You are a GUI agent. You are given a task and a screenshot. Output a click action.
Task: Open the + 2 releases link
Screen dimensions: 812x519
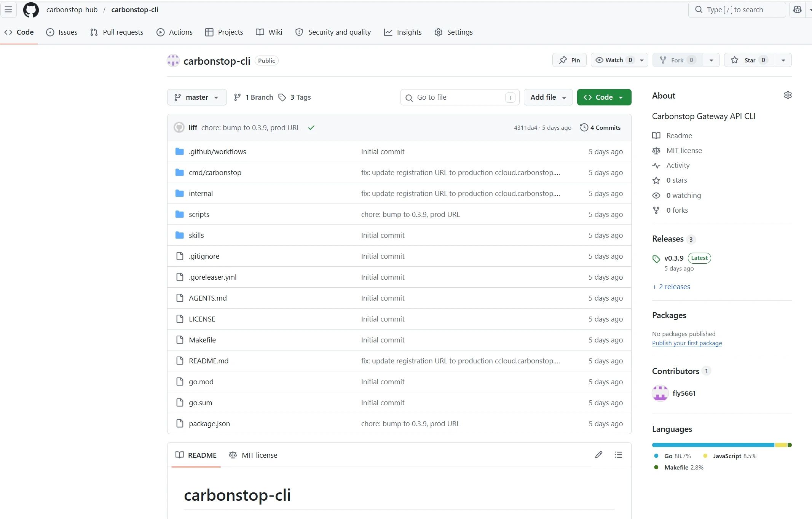tap(671, 287)
